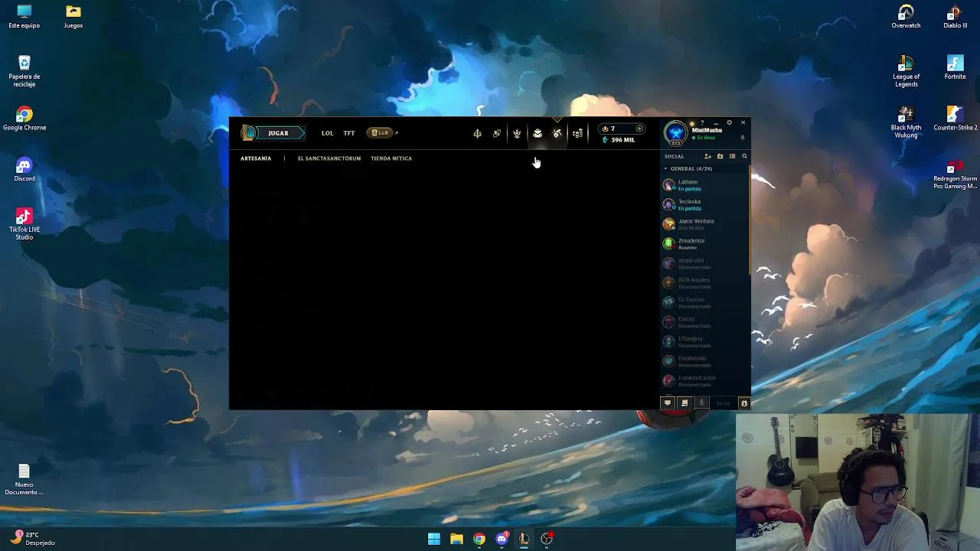Screen dimensions: 980x551
Task: Open Counter-Strike 2 desktop shortcut
Action: point(955,119)
